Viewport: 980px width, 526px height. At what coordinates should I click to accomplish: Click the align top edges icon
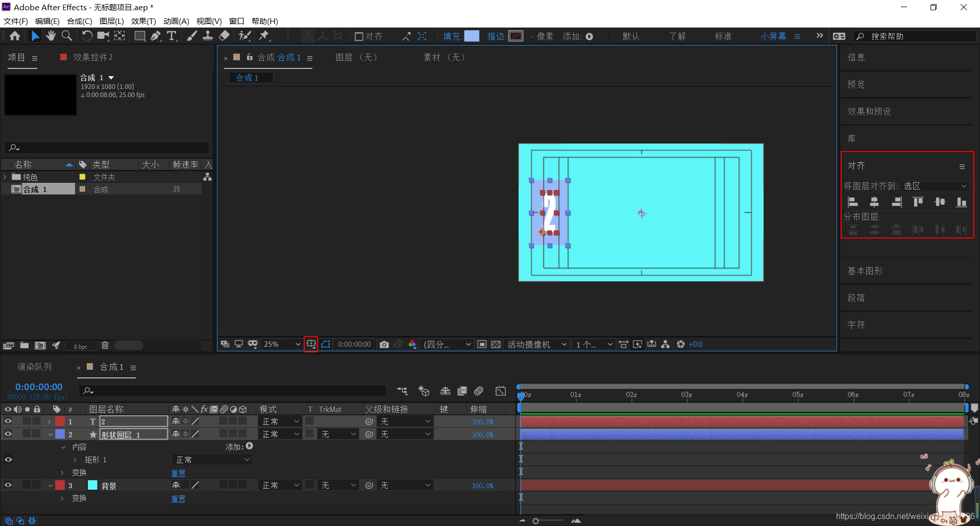(x=918, y=202)
